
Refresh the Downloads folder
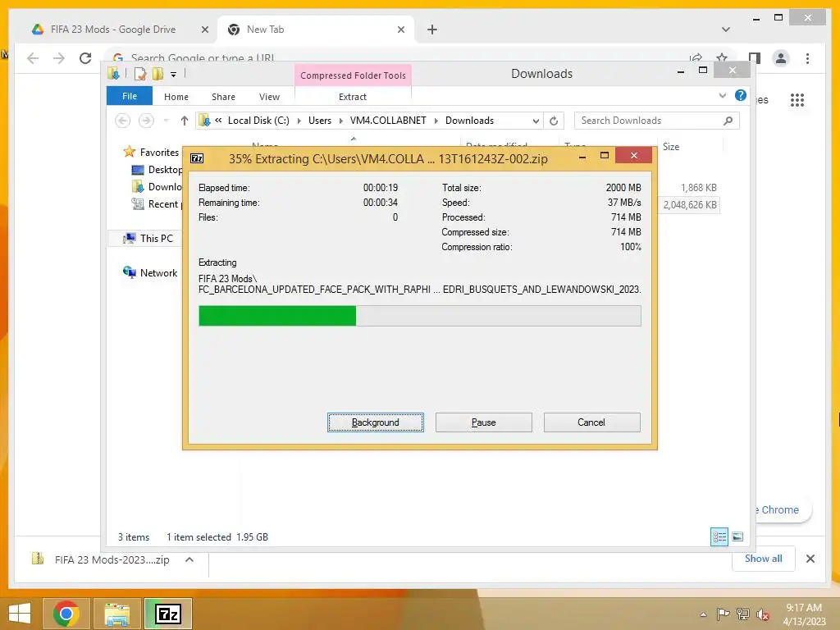[x=554, y=121]
